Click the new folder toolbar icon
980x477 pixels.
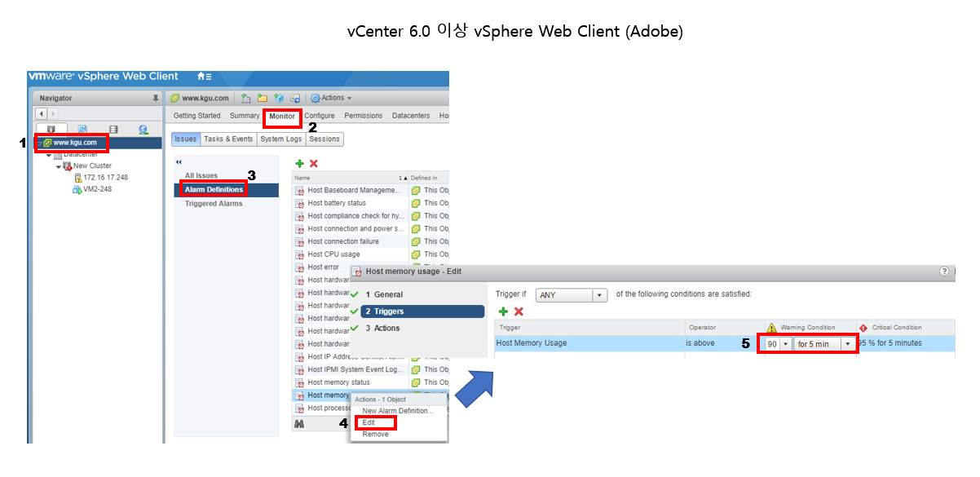pos(263,98)
